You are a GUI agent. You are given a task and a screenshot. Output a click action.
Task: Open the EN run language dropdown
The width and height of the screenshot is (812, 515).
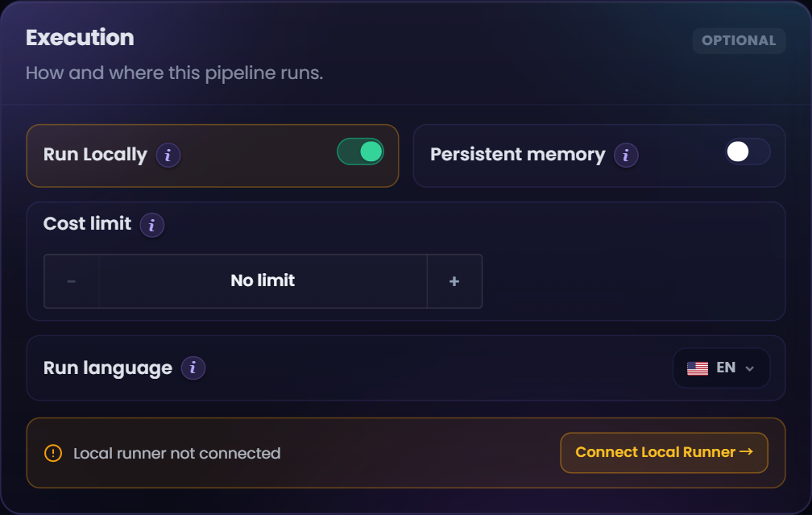[722, 368]
